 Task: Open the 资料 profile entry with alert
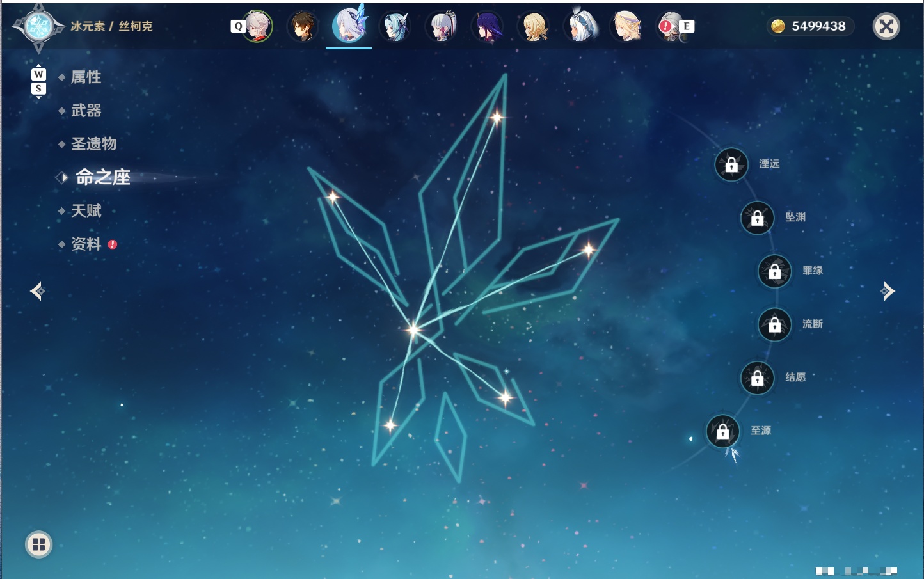pos(87,244)
